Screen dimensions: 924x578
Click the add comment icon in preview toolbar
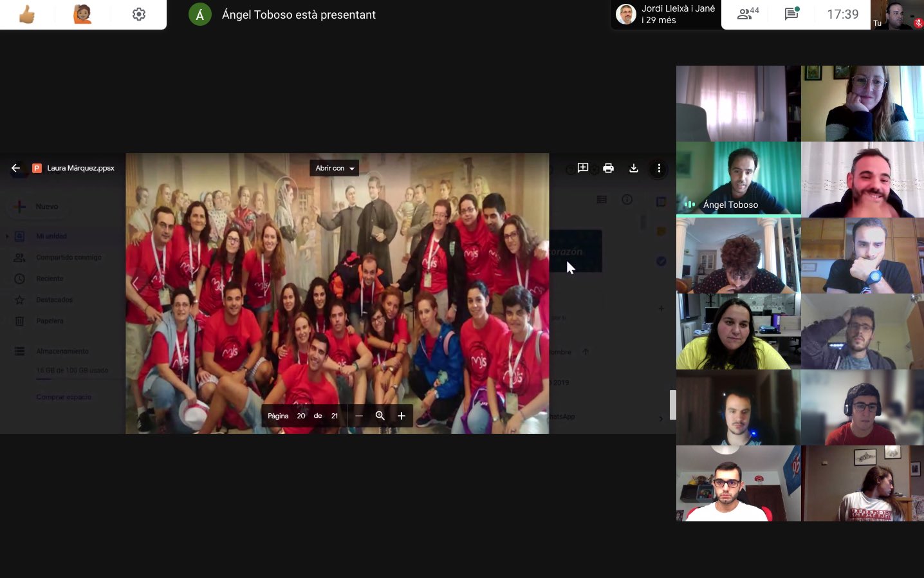point(583,168)
